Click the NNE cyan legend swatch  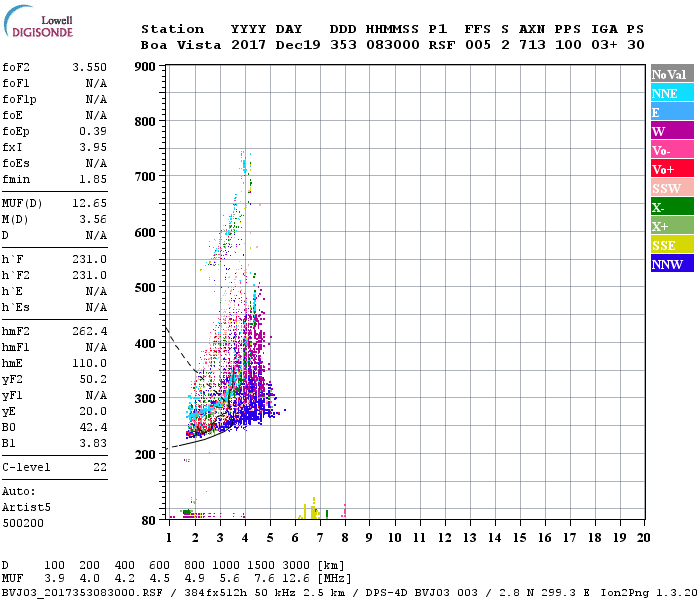point(671,93)
